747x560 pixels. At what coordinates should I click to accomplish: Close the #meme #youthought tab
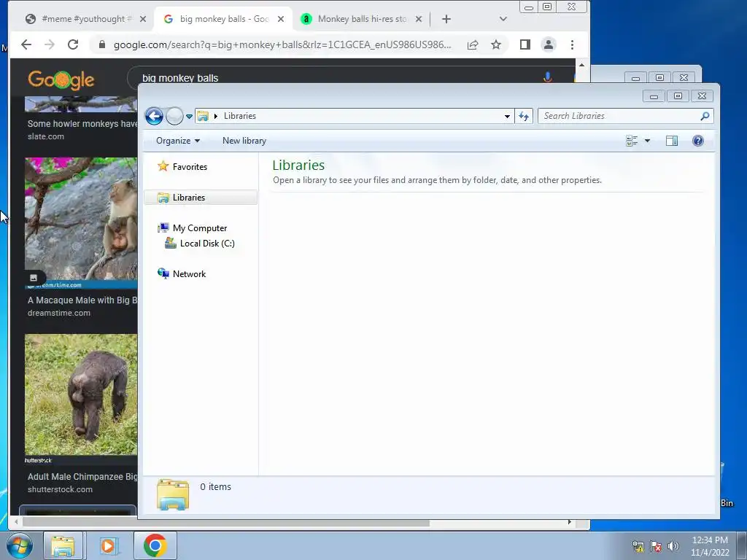pos(143,19)
